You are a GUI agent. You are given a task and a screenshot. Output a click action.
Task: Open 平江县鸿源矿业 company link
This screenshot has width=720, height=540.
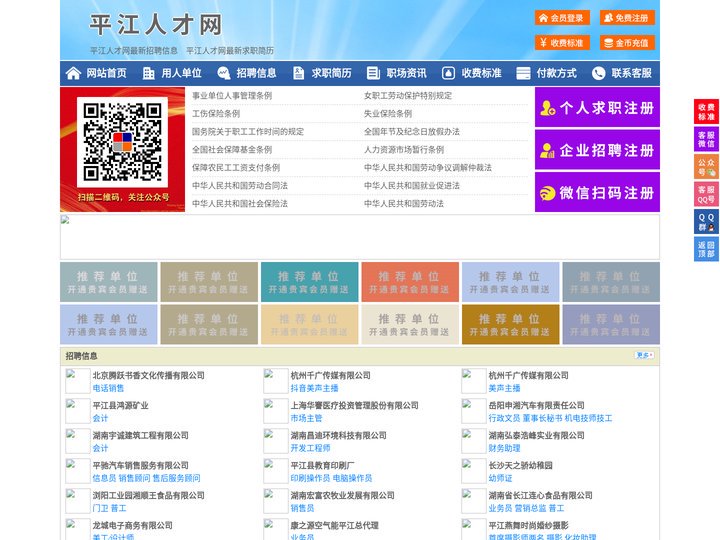[x=121, y=405]
